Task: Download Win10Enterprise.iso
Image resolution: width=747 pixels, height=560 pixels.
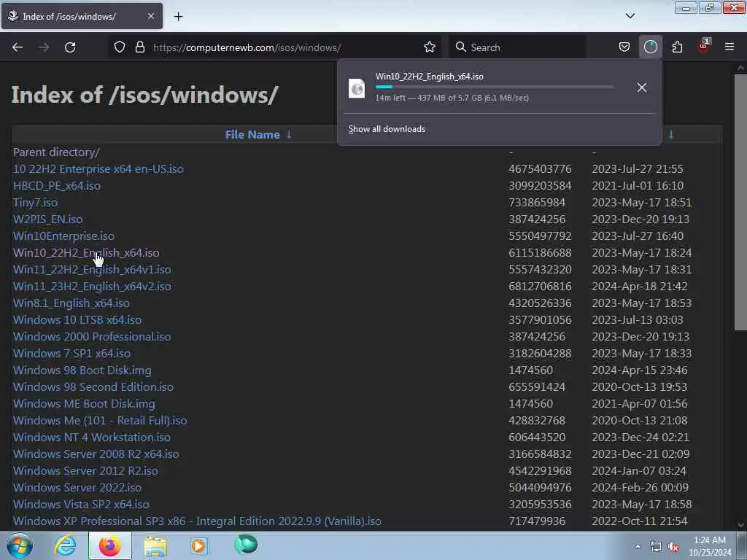Action: pyautogui.click(x=64, y=236)
